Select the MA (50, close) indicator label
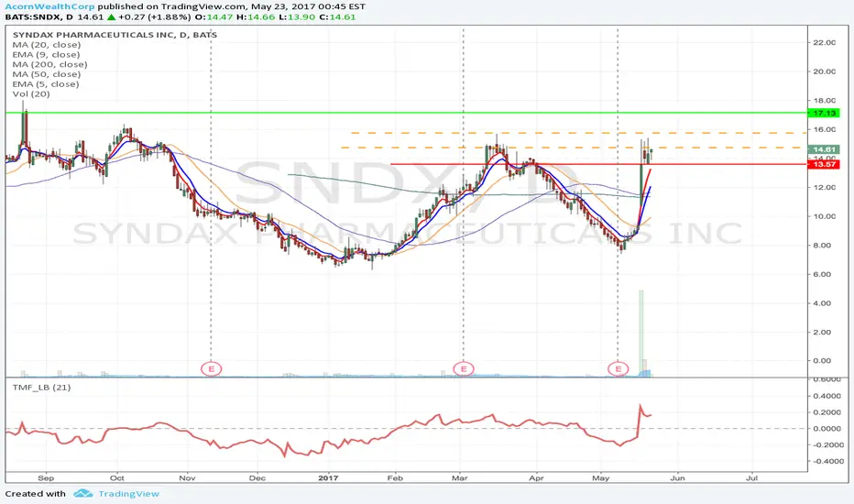 point(47,74)
